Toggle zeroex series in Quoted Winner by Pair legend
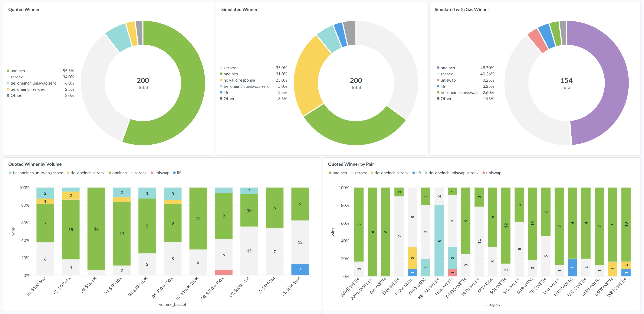The image size is (644, 314). (358, 173)
